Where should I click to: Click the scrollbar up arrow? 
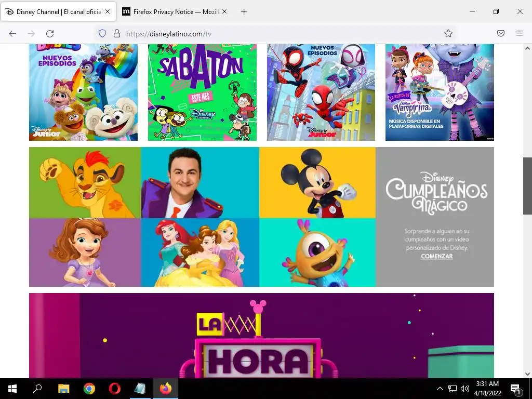[527, 48]
